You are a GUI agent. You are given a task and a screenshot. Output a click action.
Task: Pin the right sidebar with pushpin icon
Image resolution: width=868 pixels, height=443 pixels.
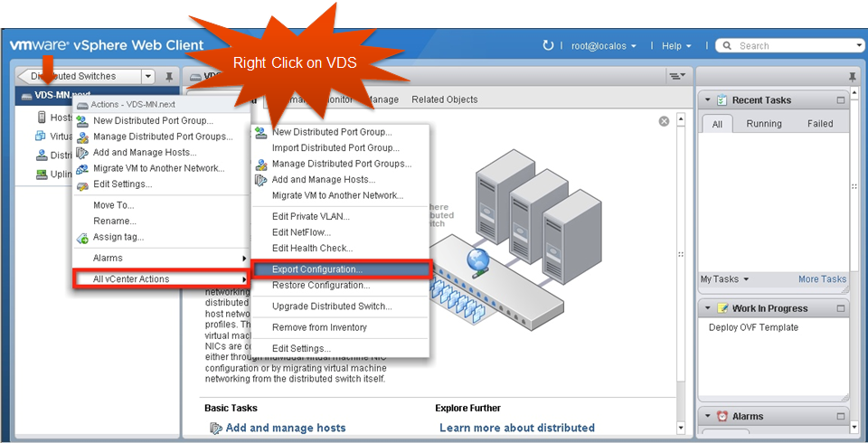coord(852,77)
